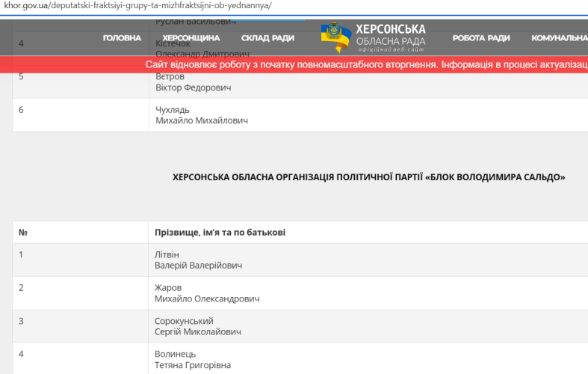Select the name Чухлядь Михайло Михайлович
The height and width of the screenshot is (374, 588).
coord(202,115)
